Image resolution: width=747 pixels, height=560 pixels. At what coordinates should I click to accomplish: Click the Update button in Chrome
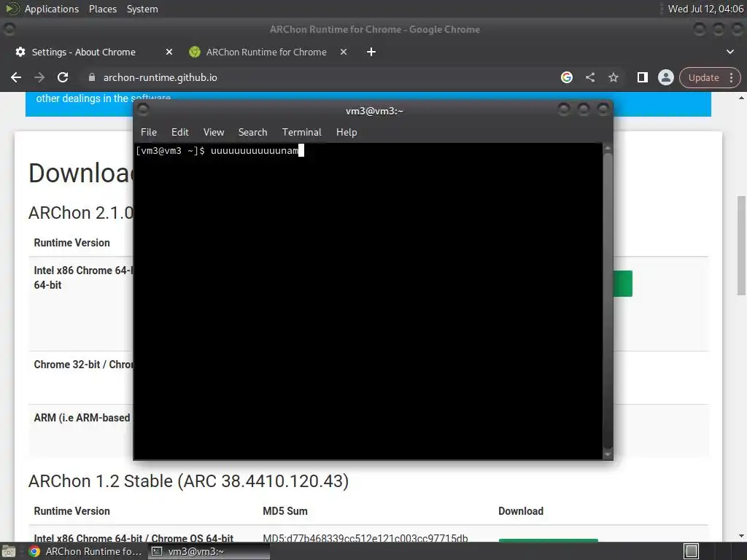[x=703, y=77]
